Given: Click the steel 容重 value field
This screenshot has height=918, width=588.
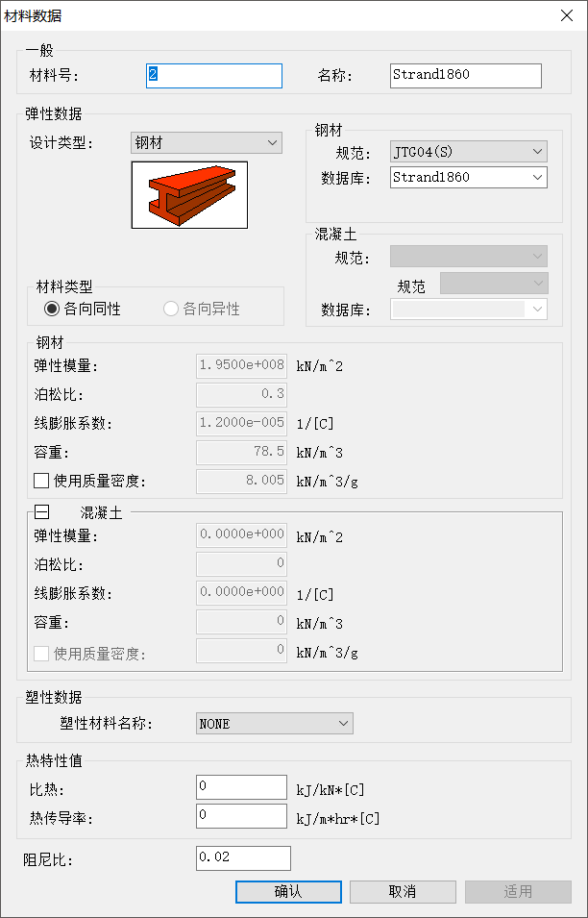Looking at the screenshot, I should coord(241,451).
